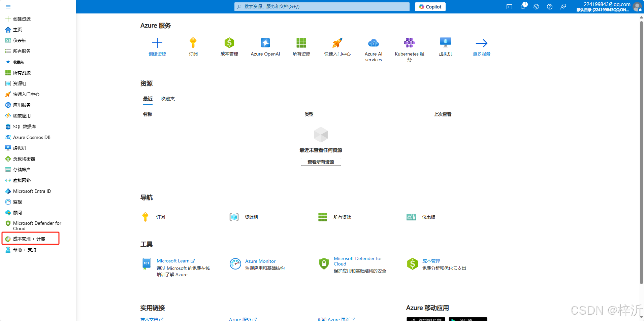The image size is (644, 321).
Task: Open the notifications bell
Action: point(523,7)
